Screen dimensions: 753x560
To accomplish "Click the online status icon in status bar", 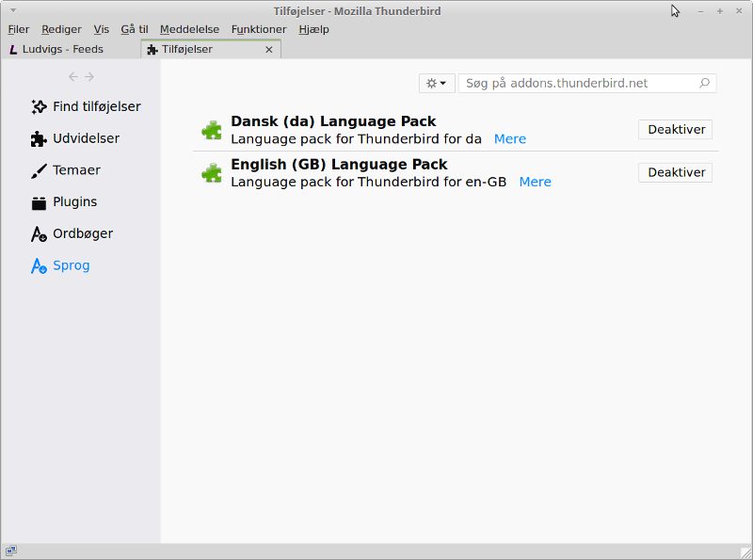I will pyautogui.click(x=11, y=551).
